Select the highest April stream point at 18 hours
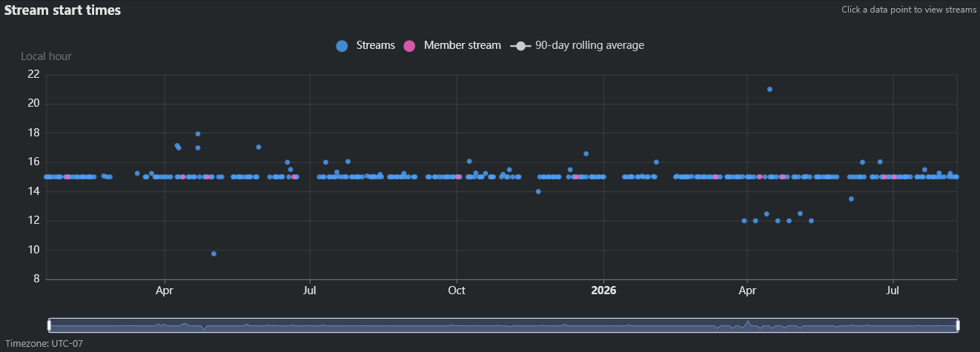The width and height of the screenshot is (980, 352). [x=198, y=134]
